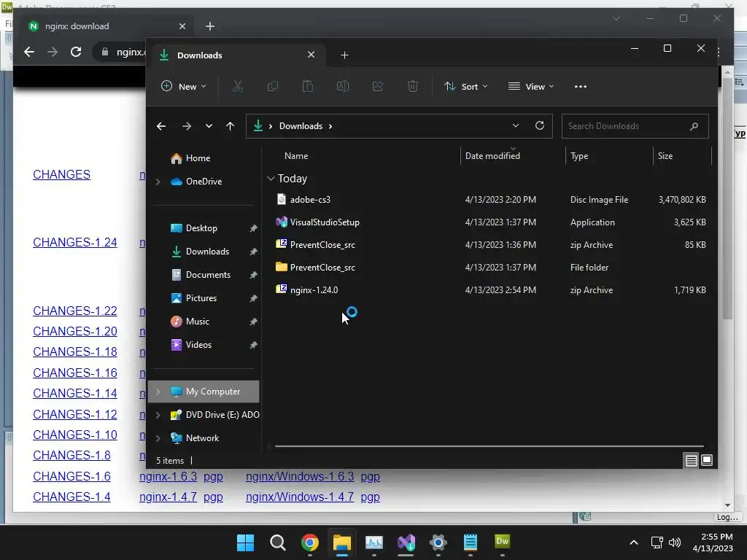
Task: Click the Rename icon in Explorer toolbar
Action: pyautogui.click(x=343, y=86)
